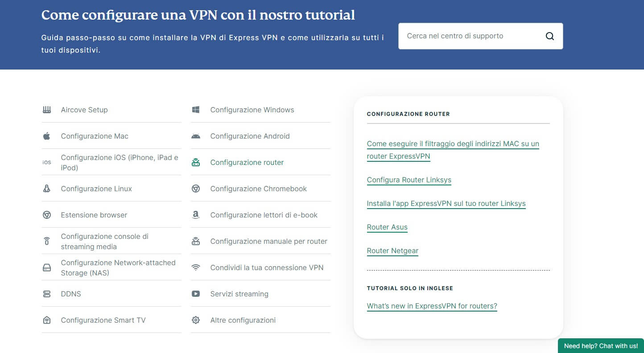Select Estensione browser
The width and height of the screenshot is (644, 353).
[94, 215]
